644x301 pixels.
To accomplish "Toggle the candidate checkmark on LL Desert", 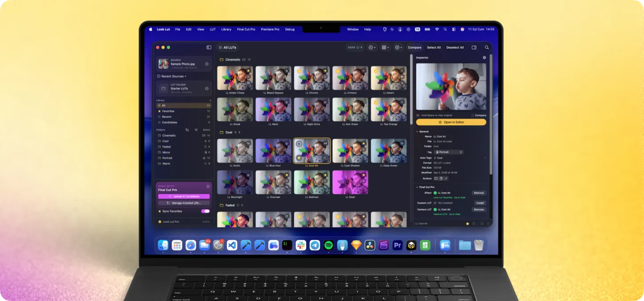I will click(x=376, y=70).
